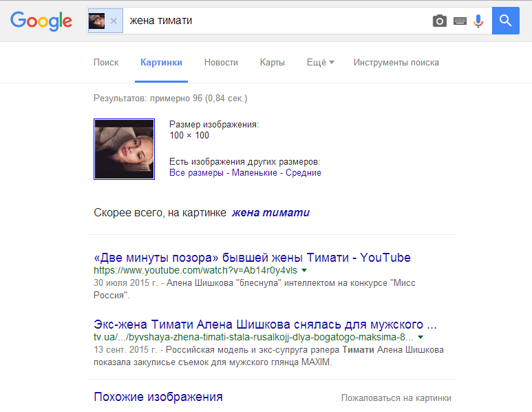Start voice search with microphone icon
This screenshot has width=532, height=412.
tap(478, 21)
